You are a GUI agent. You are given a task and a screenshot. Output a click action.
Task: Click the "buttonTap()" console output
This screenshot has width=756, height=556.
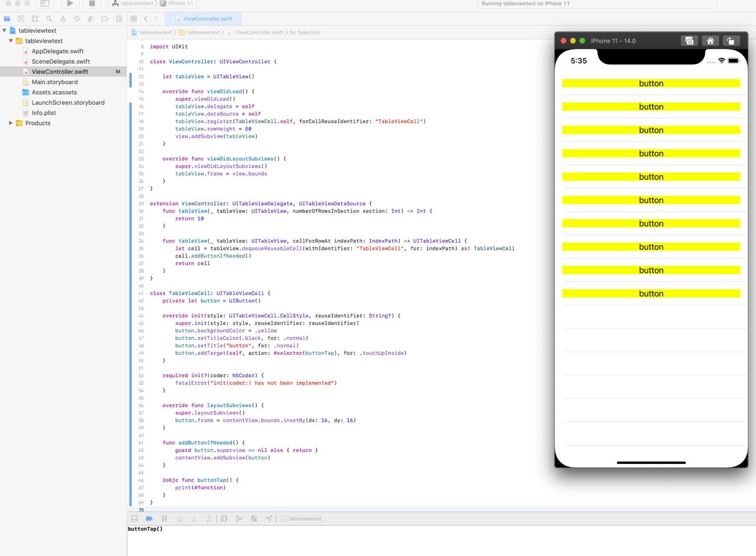point(145,529)
